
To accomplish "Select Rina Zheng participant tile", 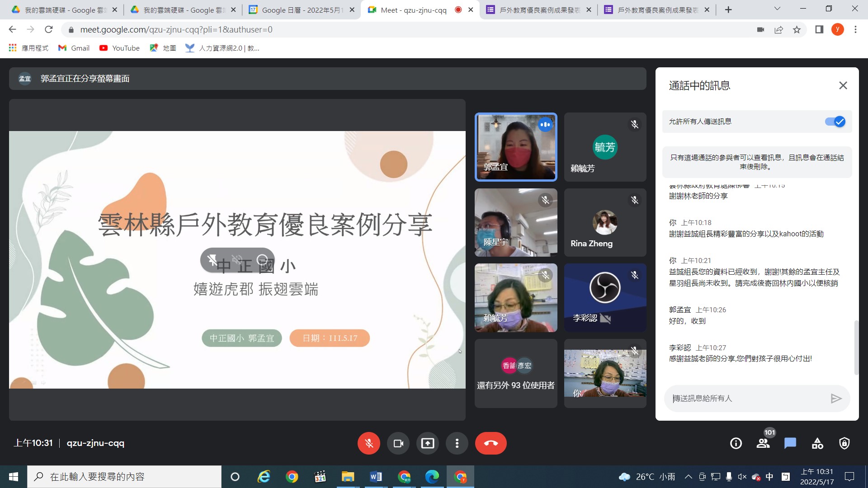I will click(605, 222).
